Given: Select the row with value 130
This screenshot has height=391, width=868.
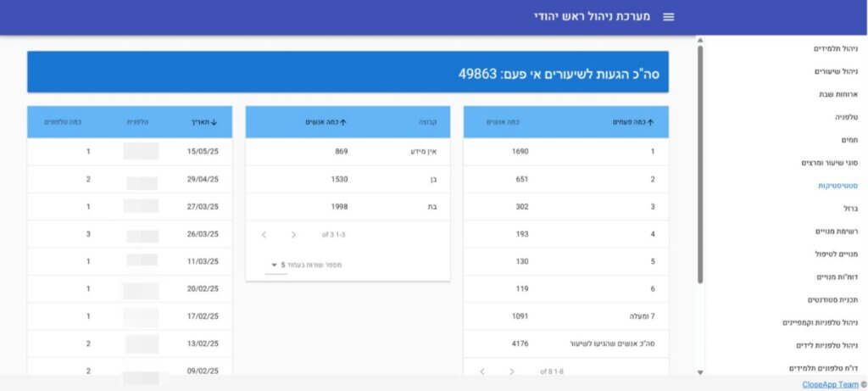Looking at the screenshot, I should 565,261.
